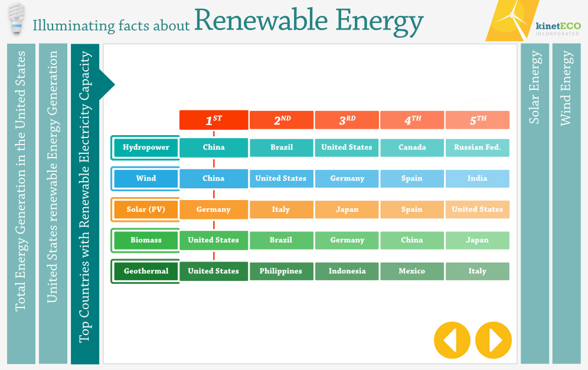Open Total Energy Generation in the United States tab
The image size is (588, 370).
tap(21, 204)
